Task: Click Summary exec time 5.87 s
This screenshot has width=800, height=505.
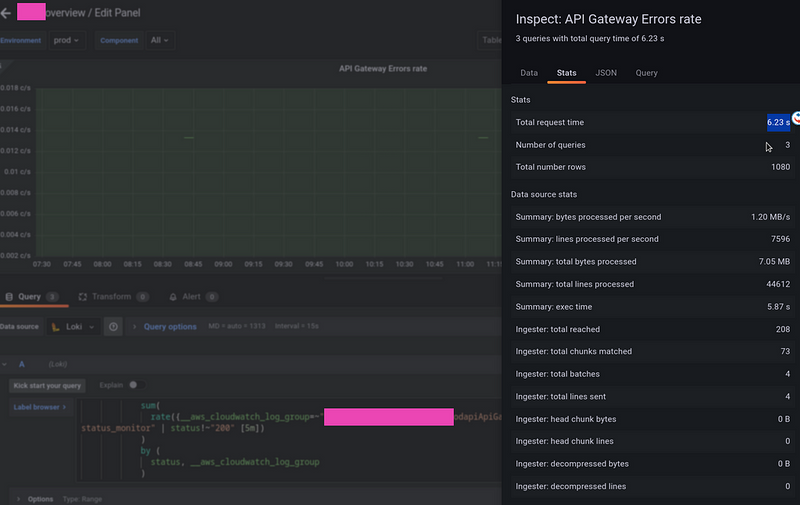Action: coord(778,307)
